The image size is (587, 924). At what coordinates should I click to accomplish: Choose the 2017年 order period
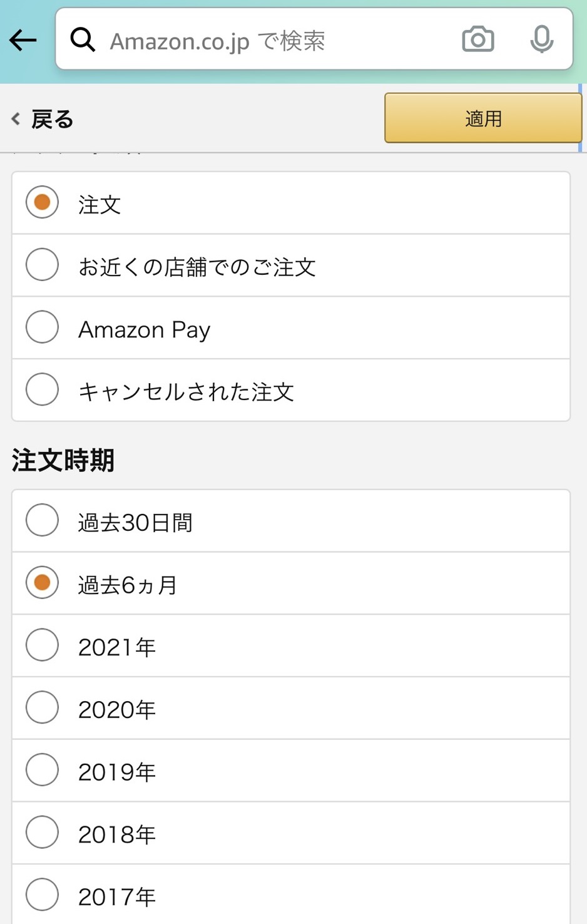42,895
